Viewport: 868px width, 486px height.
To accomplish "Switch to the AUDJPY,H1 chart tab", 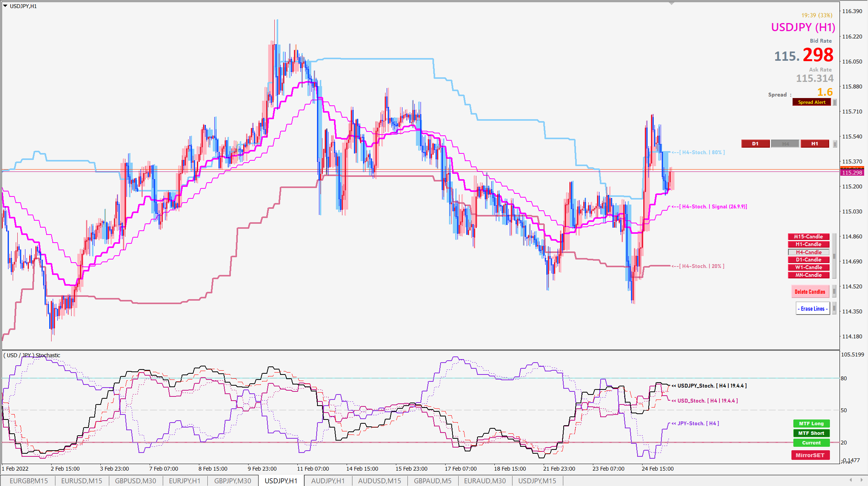I will pyautogui.click(x=329, y=481).
